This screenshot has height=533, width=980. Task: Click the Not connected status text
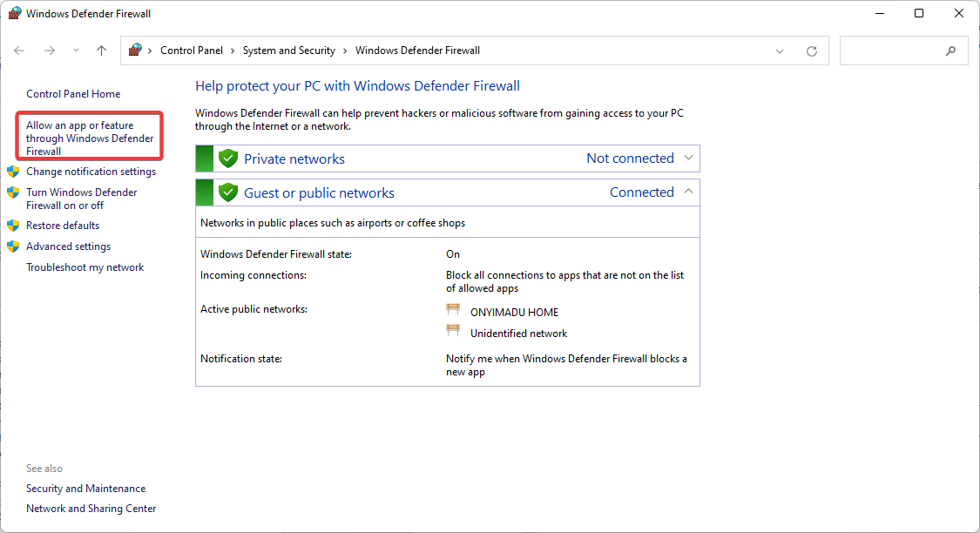[630, 159]
